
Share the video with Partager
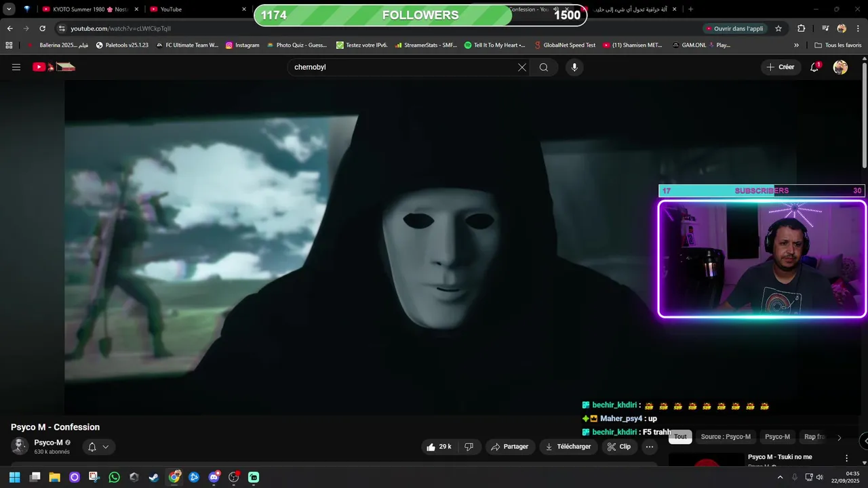[x=509, y=447]
